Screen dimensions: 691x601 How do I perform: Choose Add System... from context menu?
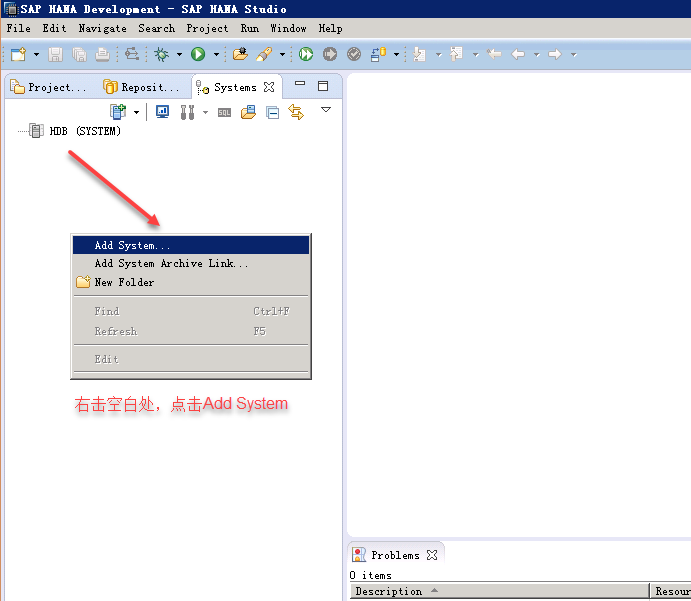click(191, 245)
